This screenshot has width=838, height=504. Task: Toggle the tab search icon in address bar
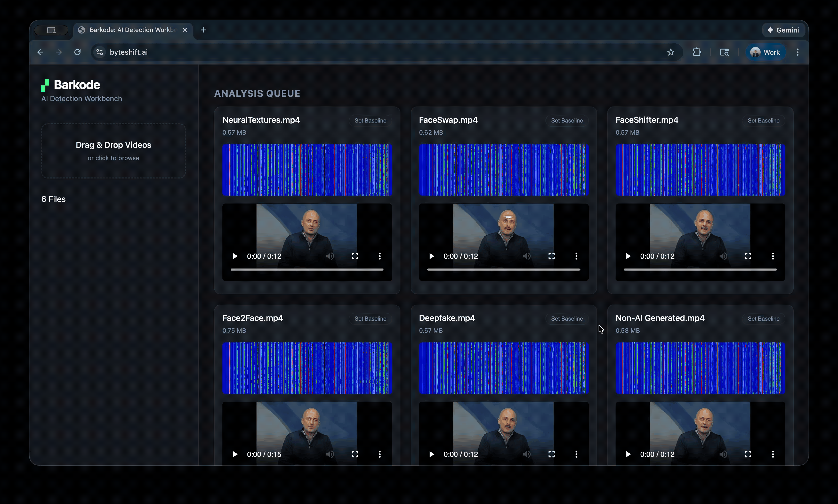point(724,52)
